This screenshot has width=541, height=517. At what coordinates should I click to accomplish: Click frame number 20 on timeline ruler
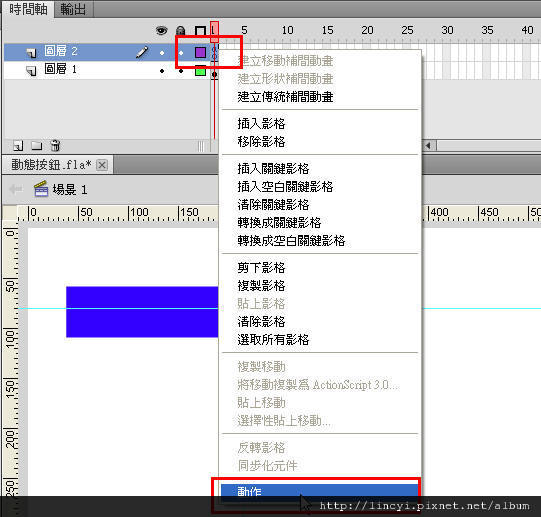[367, 30]
